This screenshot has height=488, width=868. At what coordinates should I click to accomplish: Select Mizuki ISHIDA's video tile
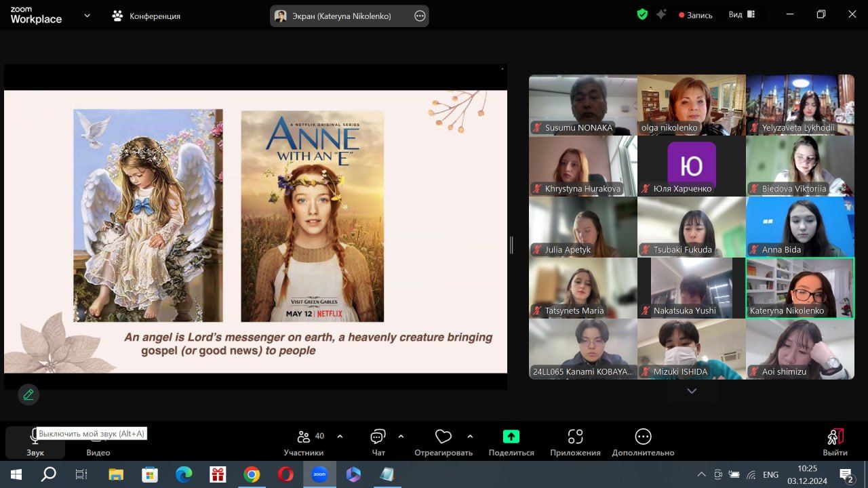692,349
